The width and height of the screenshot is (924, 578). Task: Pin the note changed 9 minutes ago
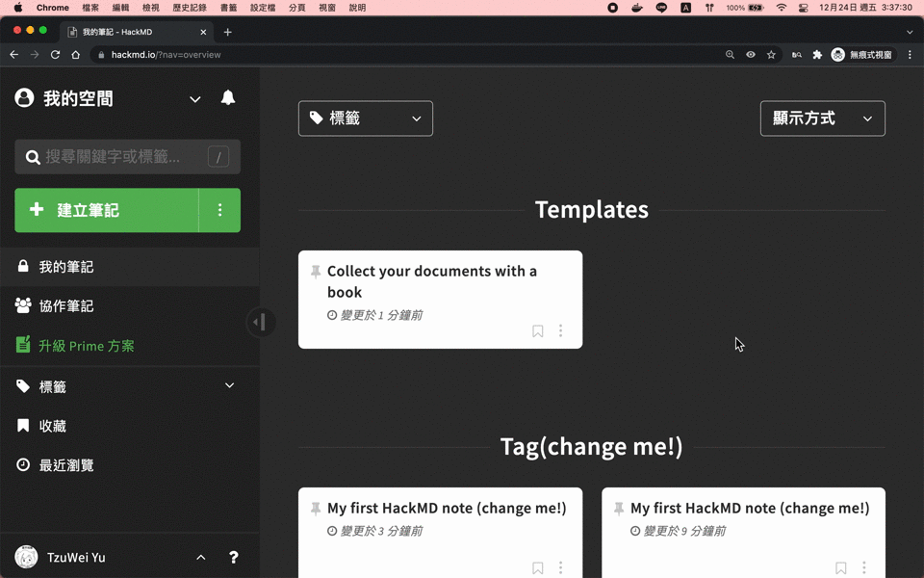[x=619, y=509]
